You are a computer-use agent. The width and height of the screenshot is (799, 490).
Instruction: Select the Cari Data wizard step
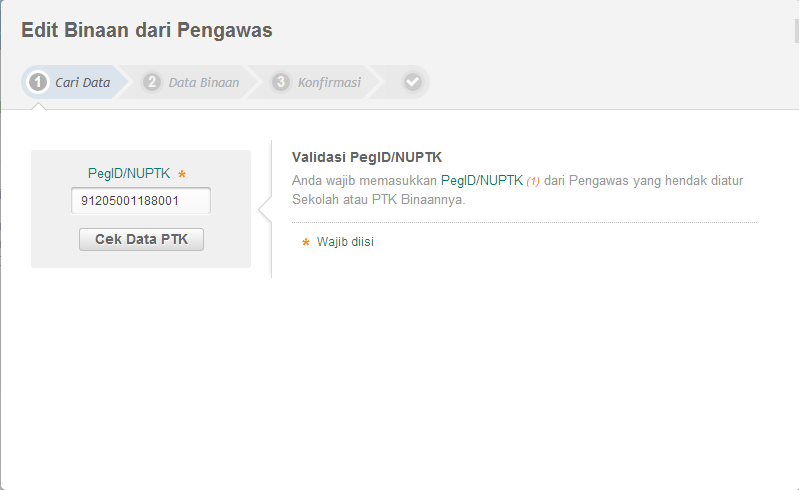82,82
